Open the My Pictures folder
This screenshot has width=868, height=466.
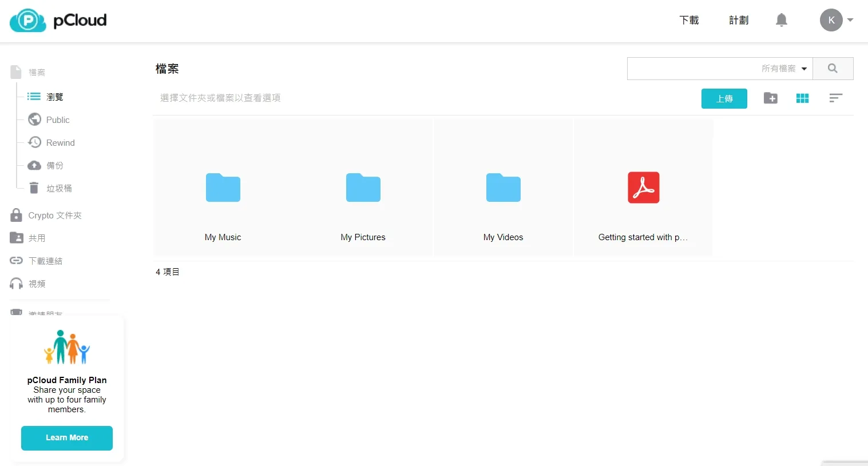click(363, 188)
